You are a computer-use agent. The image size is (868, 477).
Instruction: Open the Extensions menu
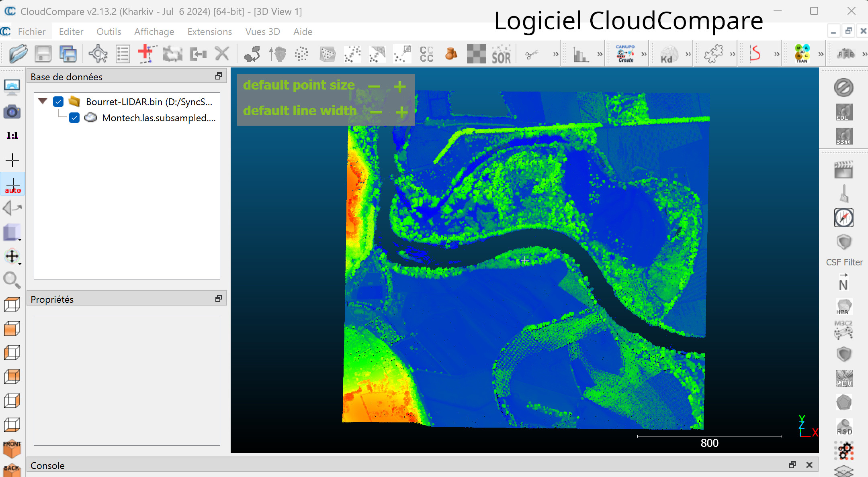pos(210,32)
